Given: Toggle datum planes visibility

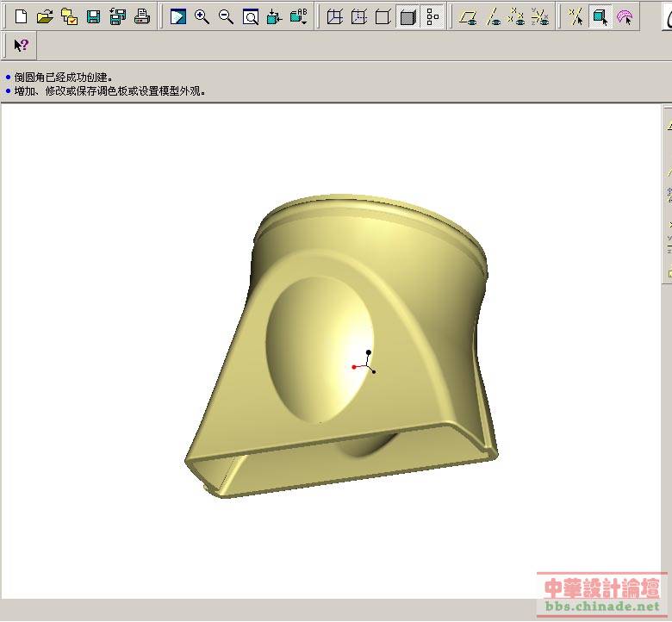Looking at the screenshot, I should point(468,16).
